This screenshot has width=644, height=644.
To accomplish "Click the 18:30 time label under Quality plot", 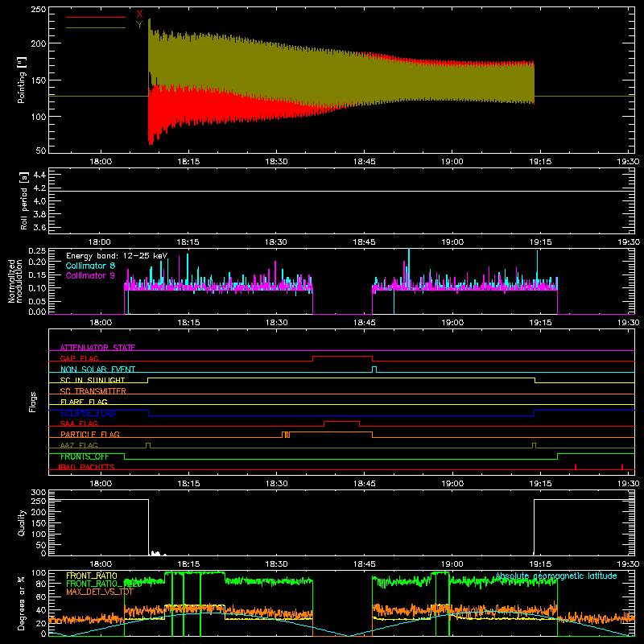I will [x=276, y=564].
